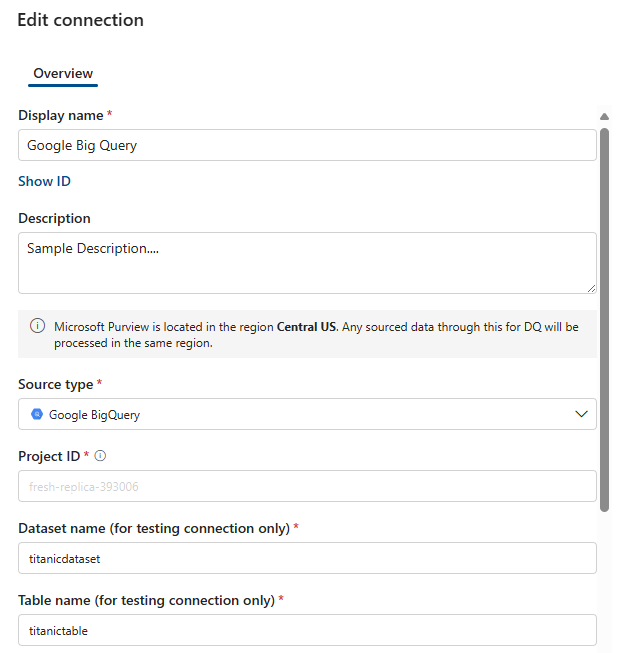The image size is (624, 653).
Task: Click the vertical scrollbar thumb
Action: (x=604, y=320)
